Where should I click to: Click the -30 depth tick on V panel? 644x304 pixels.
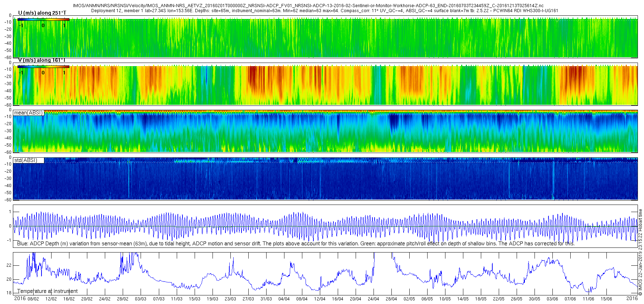click(8, 84)
